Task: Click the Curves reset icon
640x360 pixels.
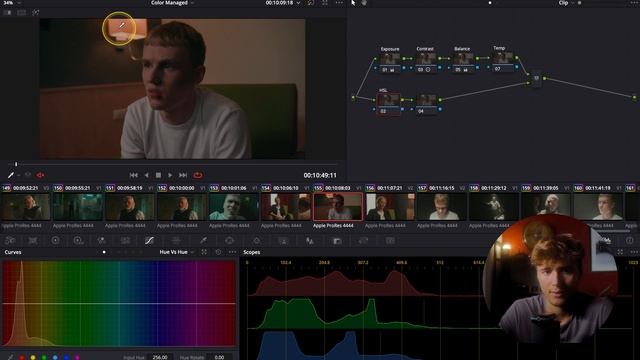Action: [218, 252]
